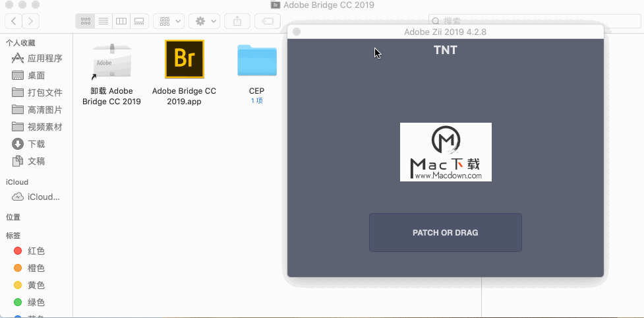Go forward in Finder with forward arrow
Screen dimensions: 644x318
coord(31,21)
